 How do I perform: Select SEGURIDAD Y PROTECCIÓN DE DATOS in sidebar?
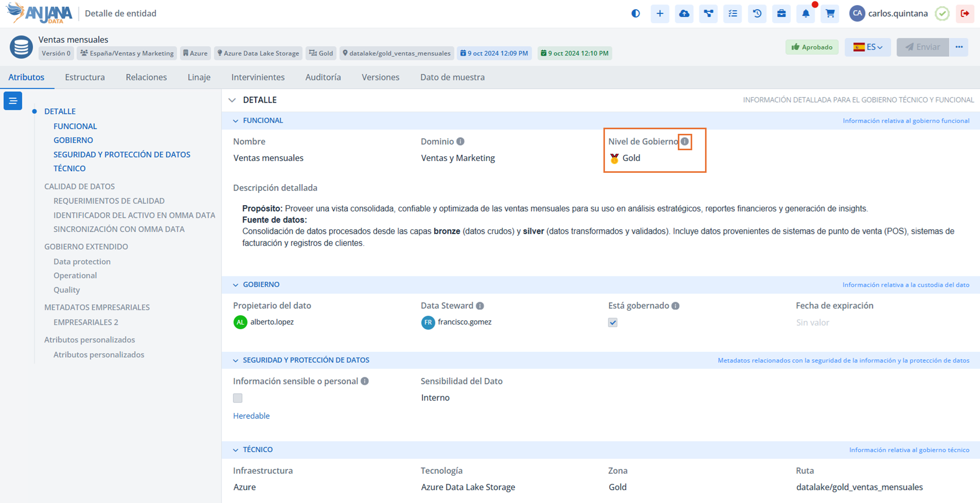point(122,154)
